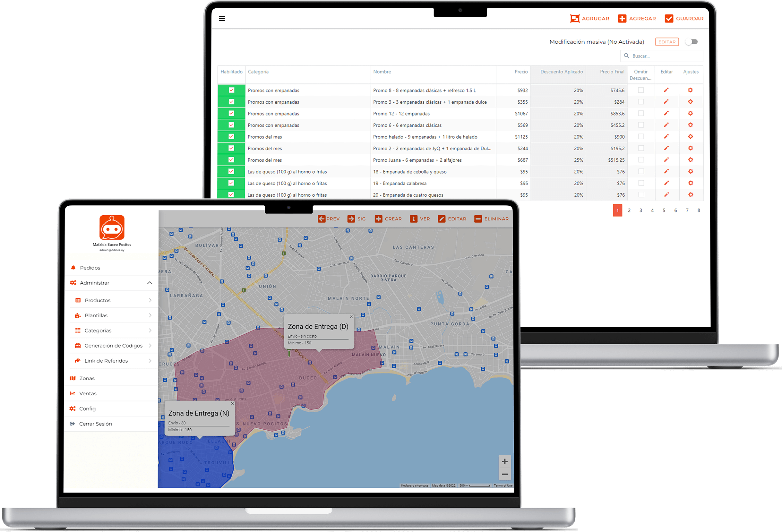782x532 pixels.
Task: Zoom in on the map
Action: pyautogui.click(x=504, y=462)
